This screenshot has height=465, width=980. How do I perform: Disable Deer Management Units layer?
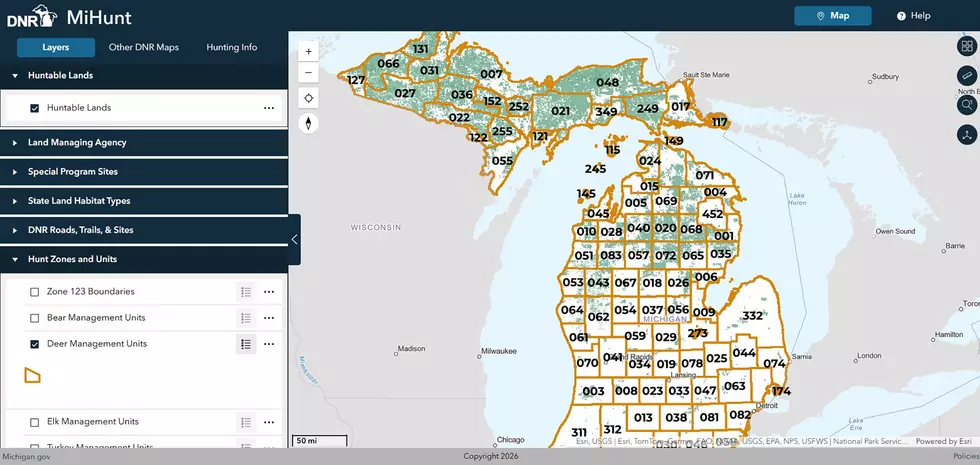pos(34,344)
